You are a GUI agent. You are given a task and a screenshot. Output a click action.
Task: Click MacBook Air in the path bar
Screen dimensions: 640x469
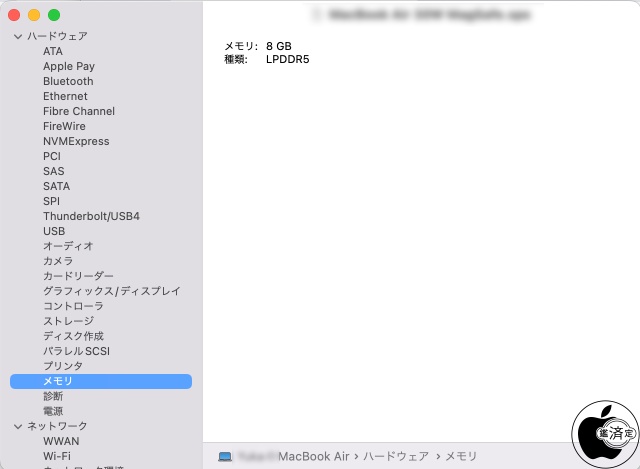click(x=315, y=457)
